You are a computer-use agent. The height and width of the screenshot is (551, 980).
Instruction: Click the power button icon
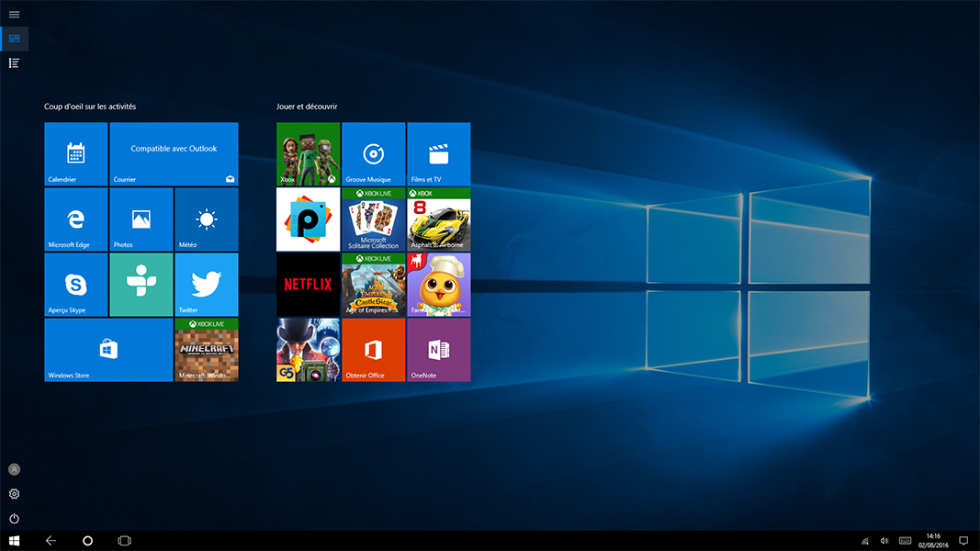click(x=14, y=519)
